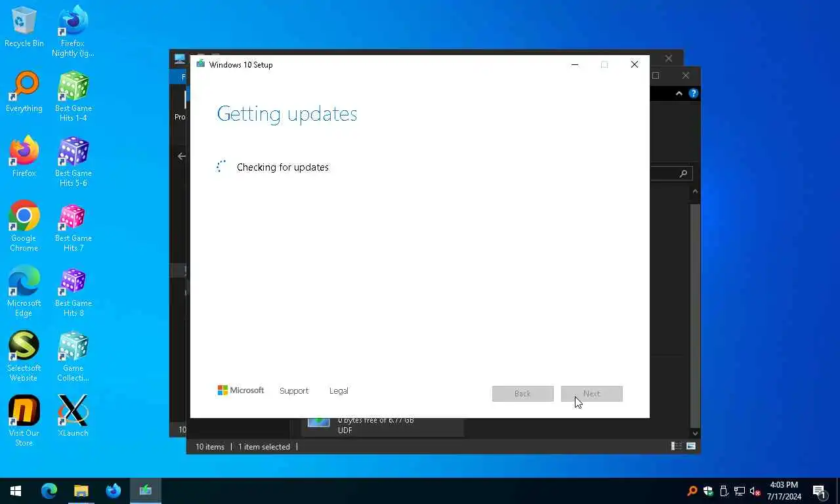Viewport: 840px width, 504px height.
Task: Select the Visit Our Store shortcut
Action: 24,421
